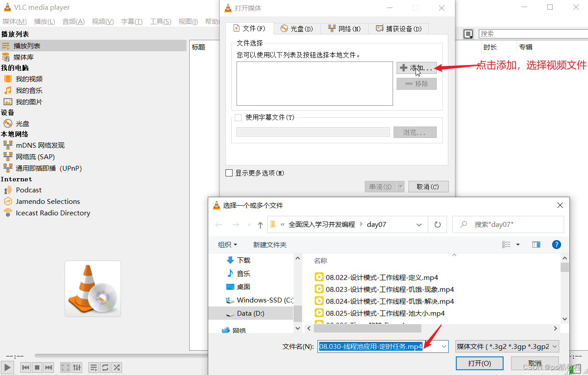Click the stop playback button
The image size is (588, 375).
click(x=37, y=367)
